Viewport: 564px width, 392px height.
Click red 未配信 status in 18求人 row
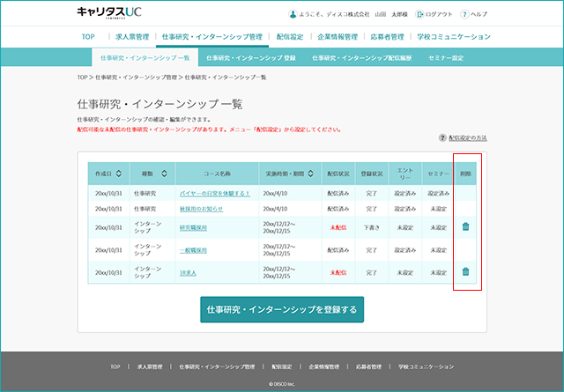(338, 273)
